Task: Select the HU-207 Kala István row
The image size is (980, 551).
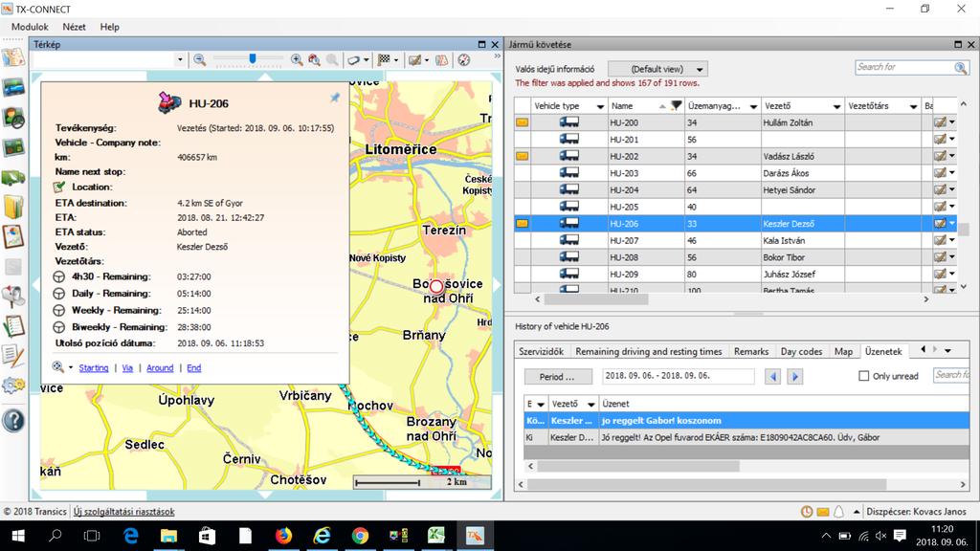Action: point(735,240)
